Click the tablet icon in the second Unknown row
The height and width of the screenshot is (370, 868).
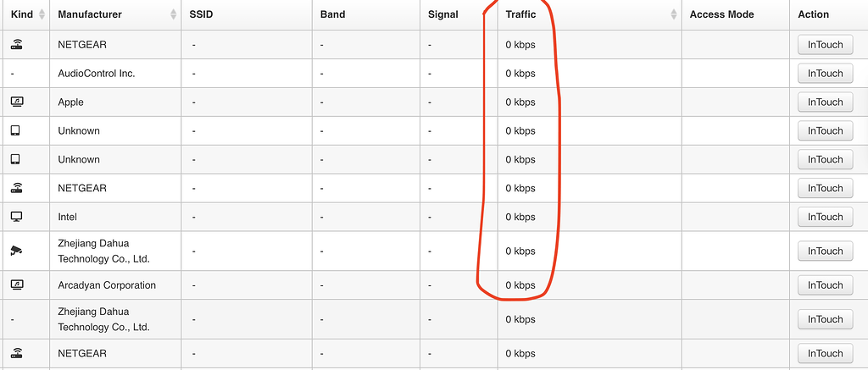pyautogui.click(x=15, y=159)
